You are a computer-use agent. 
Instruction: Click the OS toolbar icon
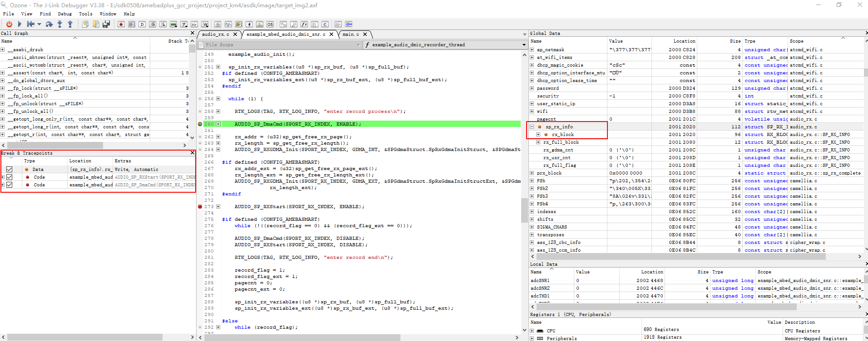[270, 24]
